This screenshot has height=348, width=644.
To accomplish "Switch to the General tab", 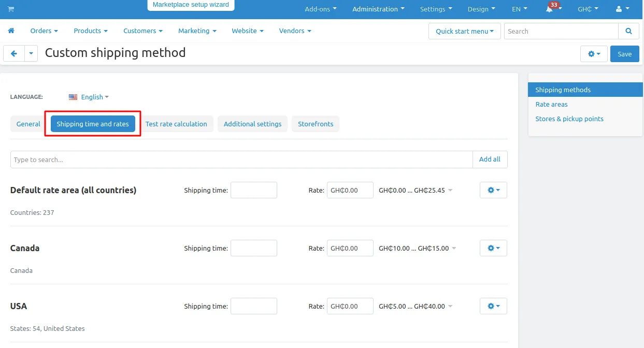I will (x=28, y=124).
